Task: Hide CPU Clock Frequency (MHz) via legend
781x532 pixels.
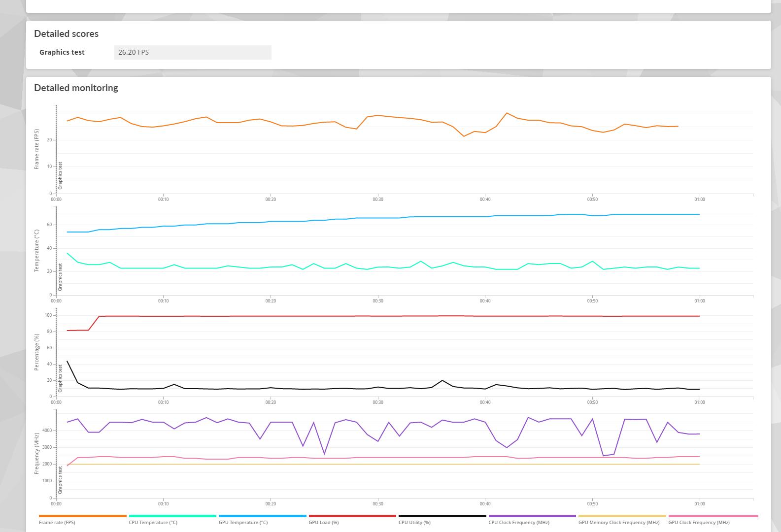Action: (518, 522)
